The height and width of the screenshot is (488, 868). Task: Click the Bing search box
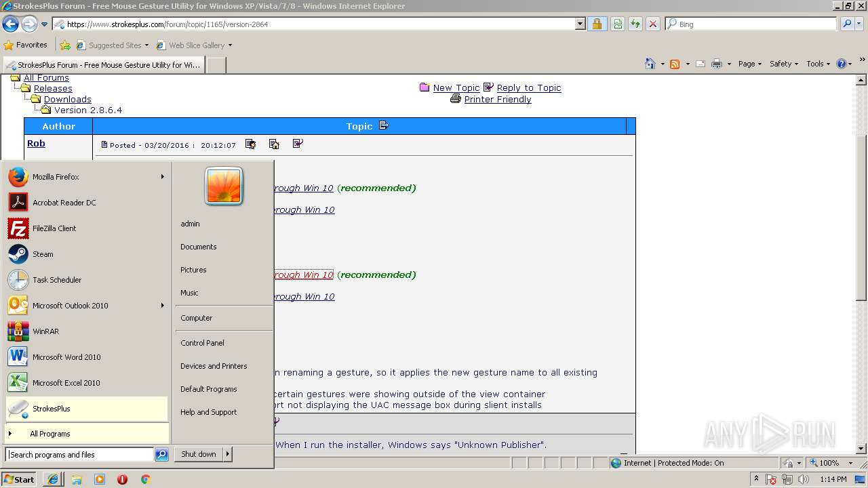tap(751, 24)
